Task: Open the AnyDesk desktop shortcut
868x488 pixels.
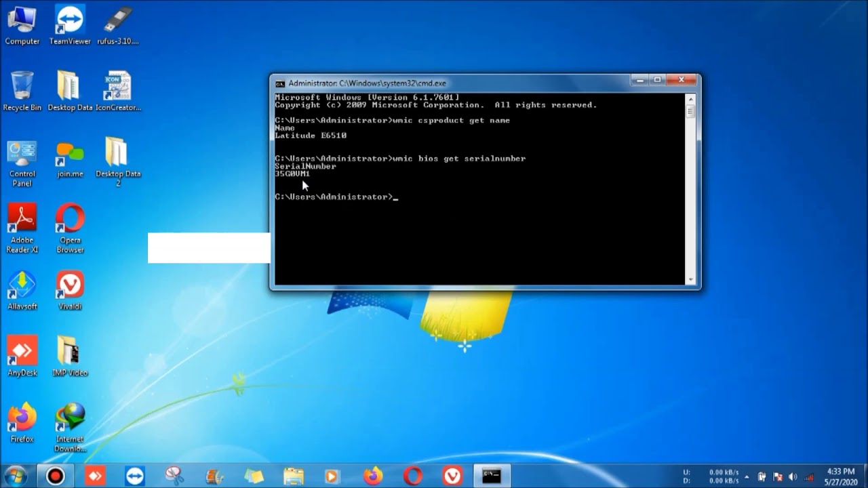Action: [22, 357]
